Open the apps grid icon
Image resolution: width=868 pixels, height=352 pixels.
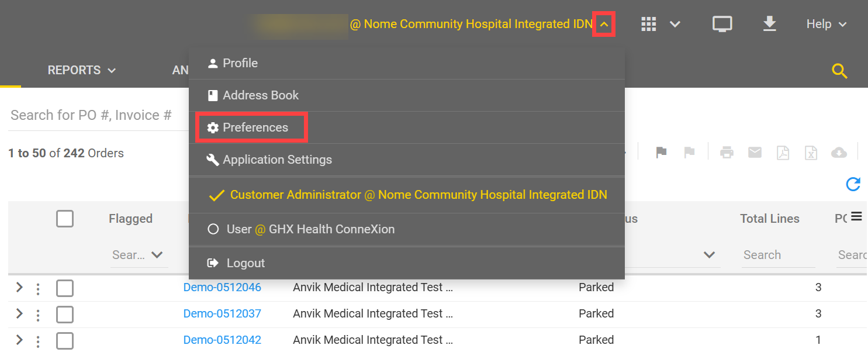(649, 24)
